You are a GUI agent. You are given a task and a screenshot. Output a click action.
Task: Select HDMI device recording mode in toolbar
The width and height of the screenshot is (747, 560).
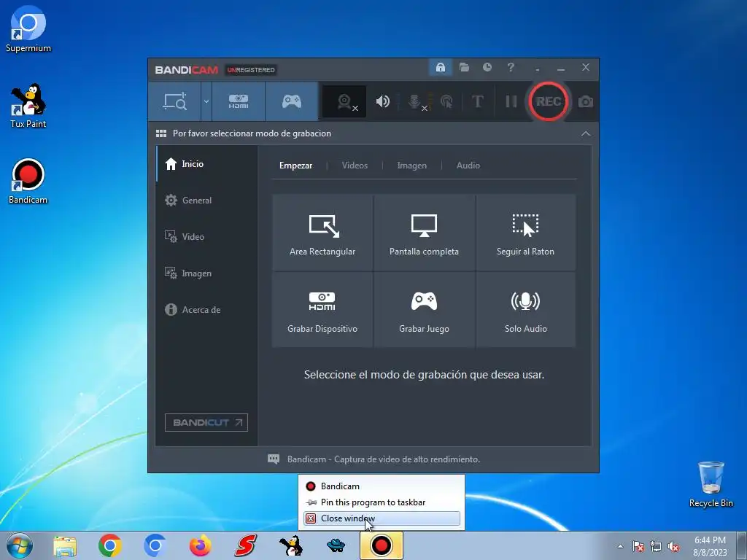pyautogui.click(x=239, y=101)
